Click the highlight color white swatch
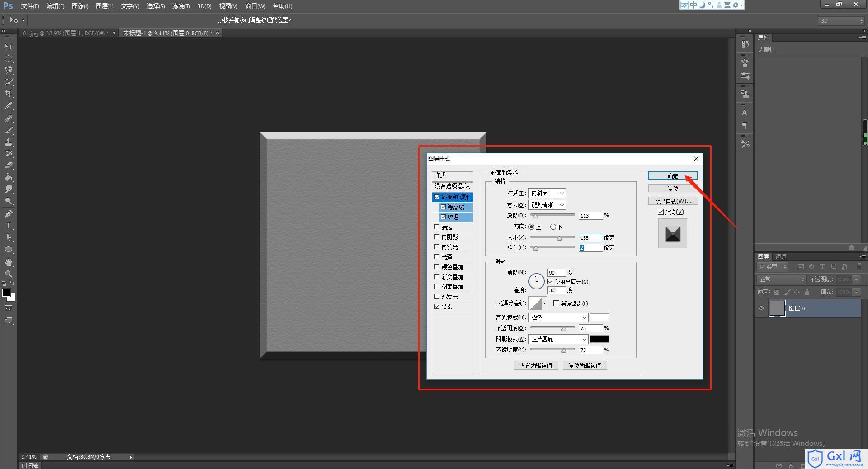This screenshot has height=469, width=868. click(599, 317)
